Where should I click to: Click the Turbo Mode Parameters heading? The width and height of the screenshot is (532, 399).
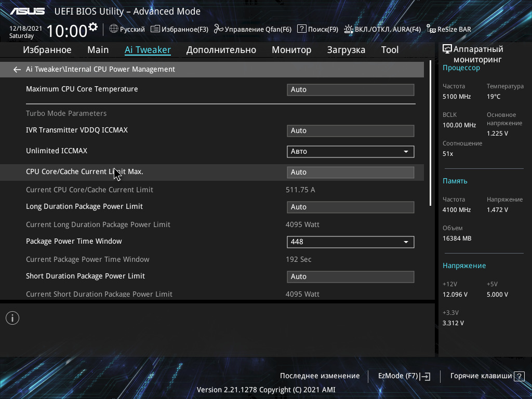(x=66, y=113)
